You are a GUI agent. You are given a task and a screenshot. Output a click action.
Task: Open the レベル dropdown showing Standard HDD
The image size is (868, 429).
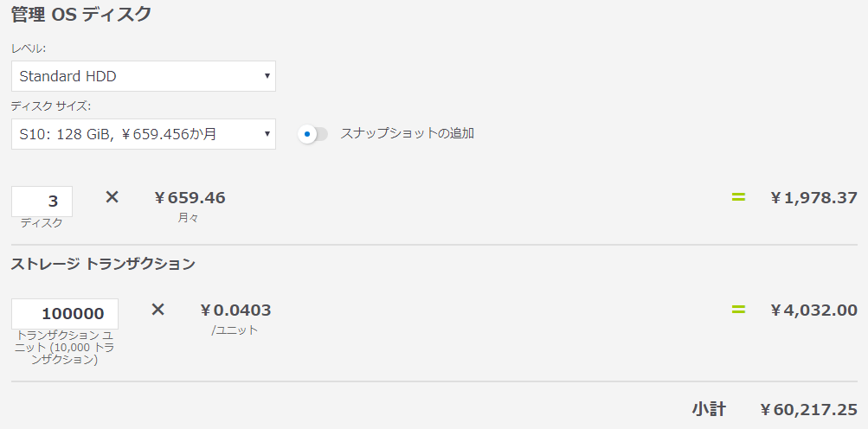coord(144,76)
